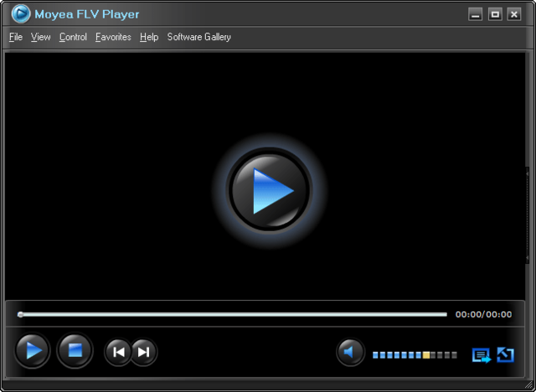The height and width of the screenshot is (392, 536).
Task: Open the Help menu
Action: tap(149, 37)
